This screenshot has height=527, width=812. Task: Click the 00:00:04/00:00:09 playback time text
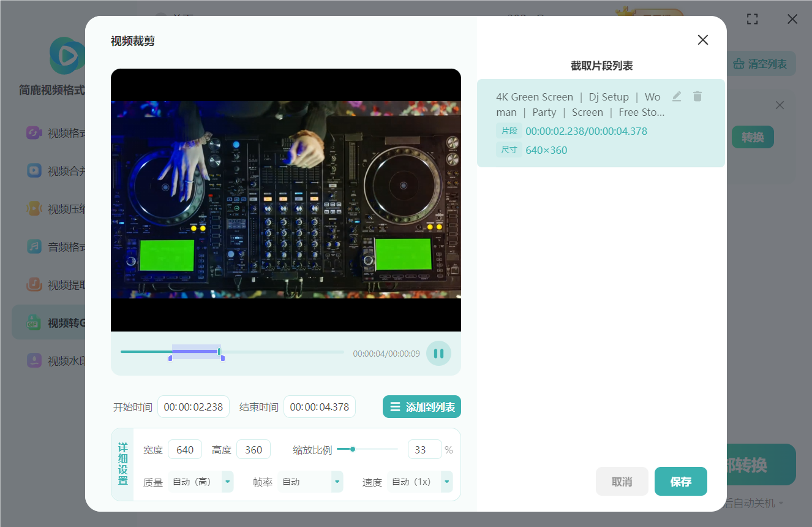386,354
